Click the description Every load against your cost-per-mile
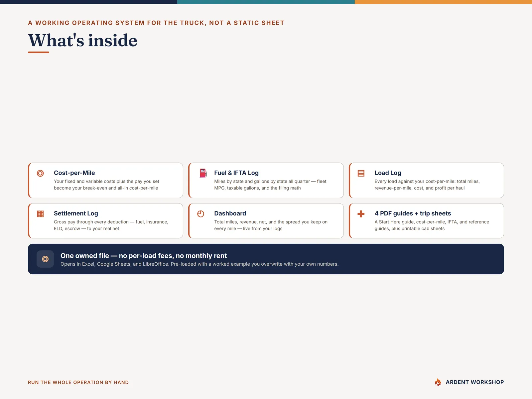 coord(427,185)
